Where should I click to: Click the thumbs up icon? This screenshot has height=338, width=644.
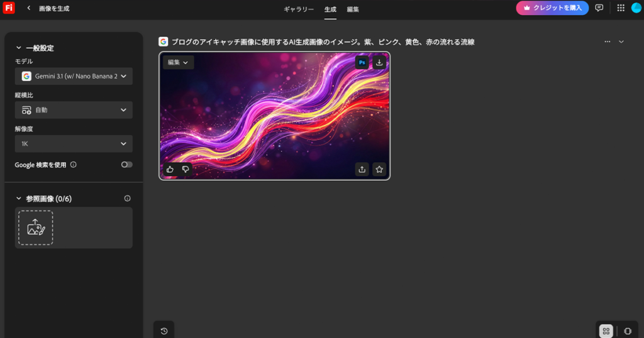[170, 169]
